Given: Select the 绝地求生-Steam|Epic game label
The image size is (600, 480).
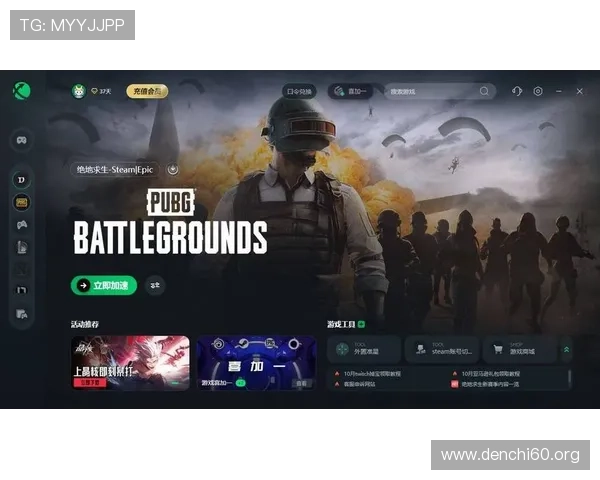Looking at the screenshot, I should (116, 170).
